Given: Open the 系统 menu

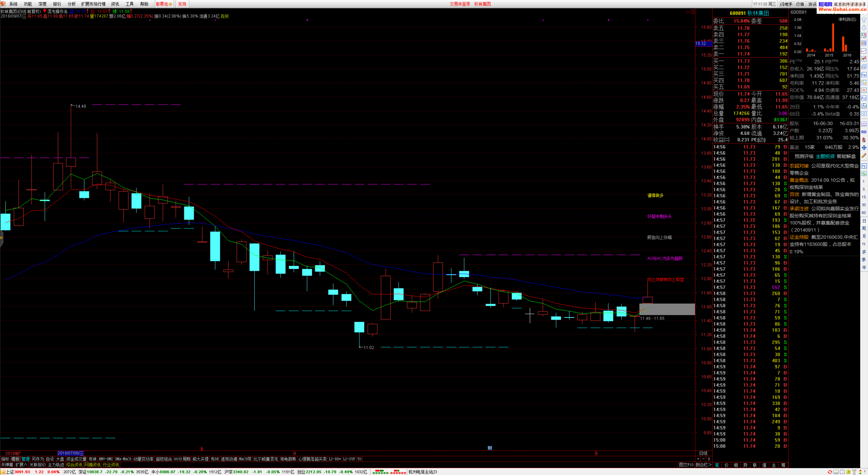Looking at the screenshot, I should (13, 4).
